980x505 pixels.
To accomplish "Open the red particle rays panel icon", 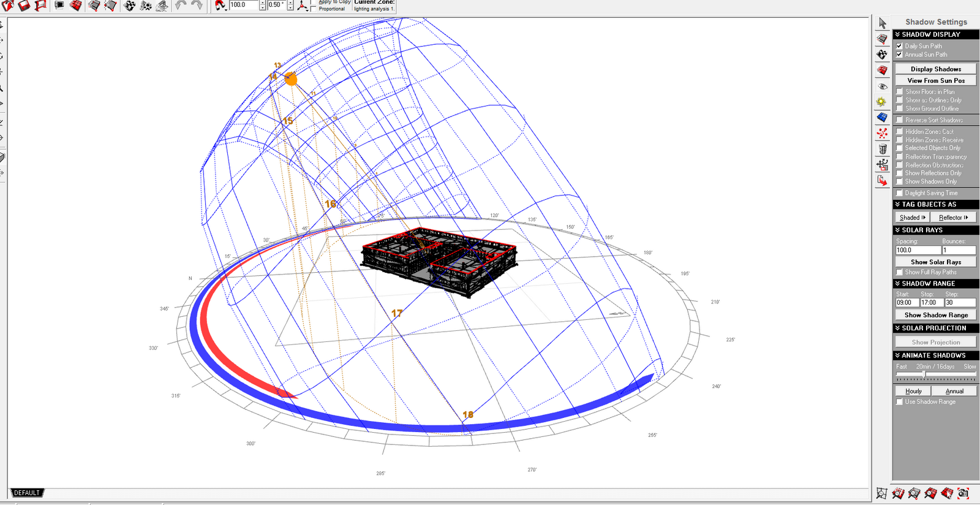I will 882,133.
